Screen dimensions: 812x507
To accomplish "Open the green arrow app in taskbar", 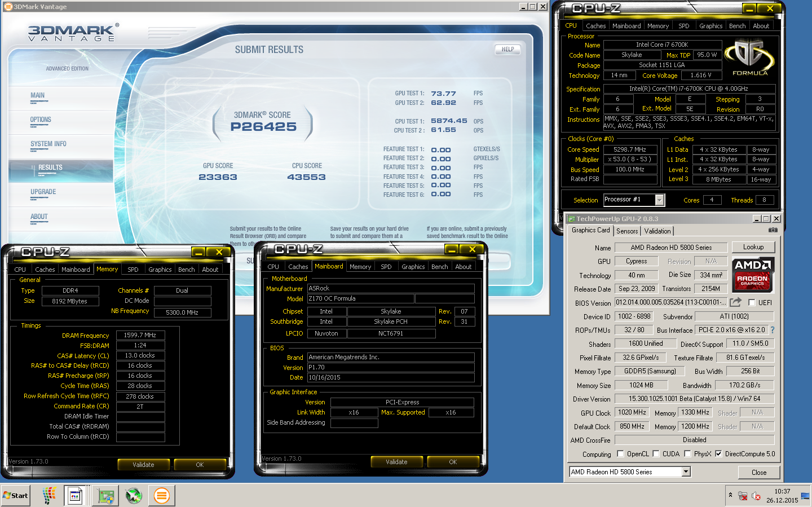I will 134,496.
